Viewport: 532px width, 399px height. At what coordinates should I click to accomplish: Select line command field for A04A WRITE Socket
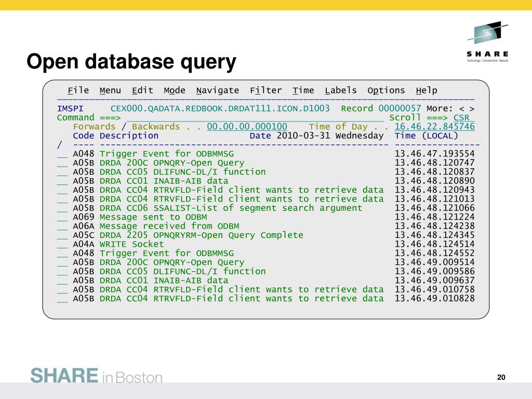[62, 244]
